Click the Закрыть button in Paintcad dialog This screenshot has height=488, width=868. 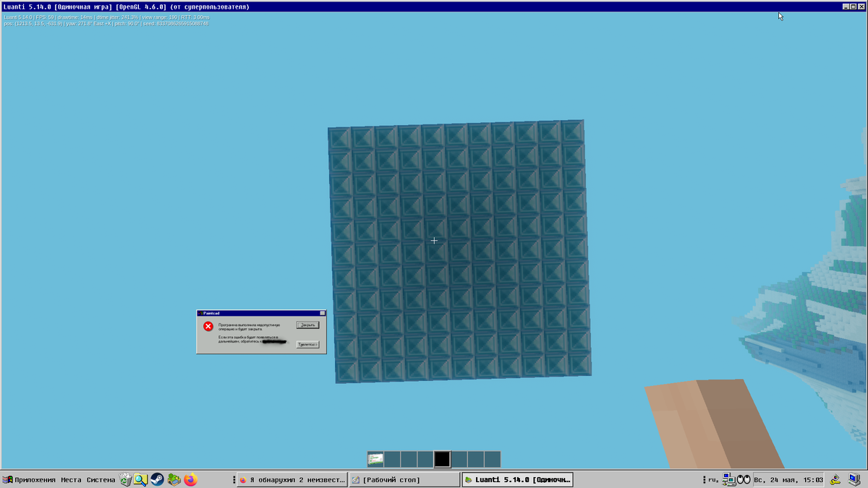coord(307,325)
